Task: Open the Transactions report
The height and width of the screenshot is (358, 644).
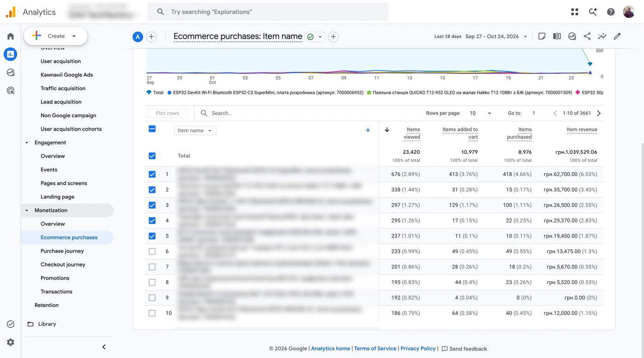Action: [57, 292]
